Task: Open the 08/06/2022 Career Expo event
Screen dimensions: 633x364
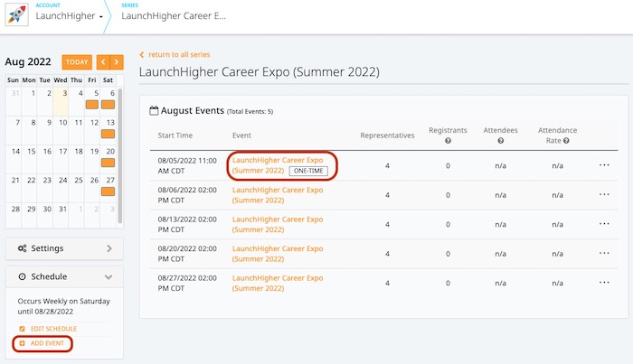Action: pyautogui.click(x=278, y=195)
